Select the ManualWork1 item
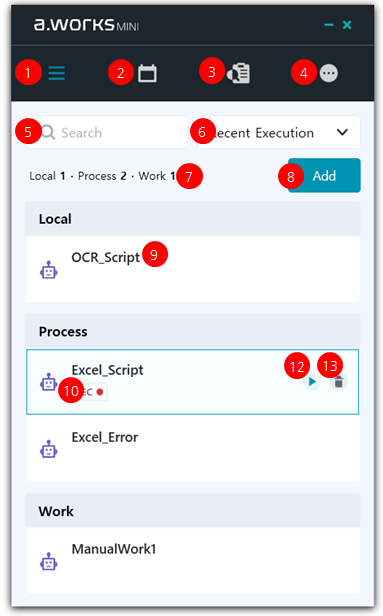 coord(192,561)
